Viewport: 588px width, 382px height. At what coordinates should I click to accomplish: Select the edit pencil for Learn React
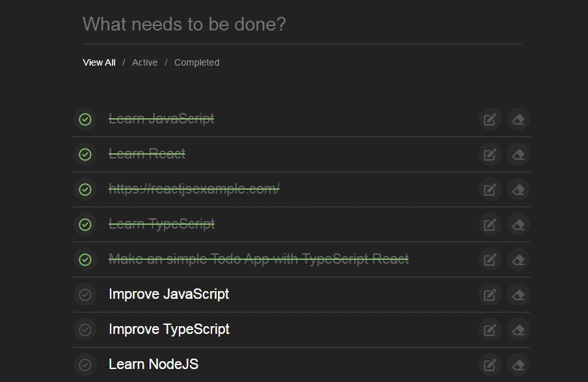490,154
